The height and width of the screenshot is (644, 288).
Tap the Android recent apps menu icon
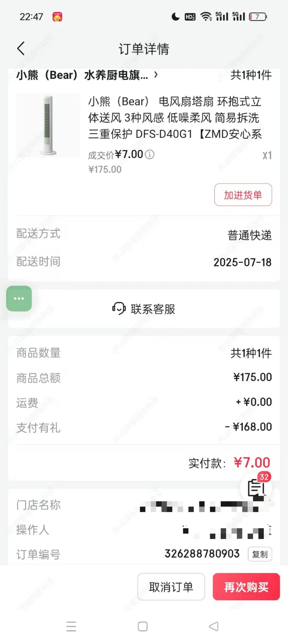71,626
